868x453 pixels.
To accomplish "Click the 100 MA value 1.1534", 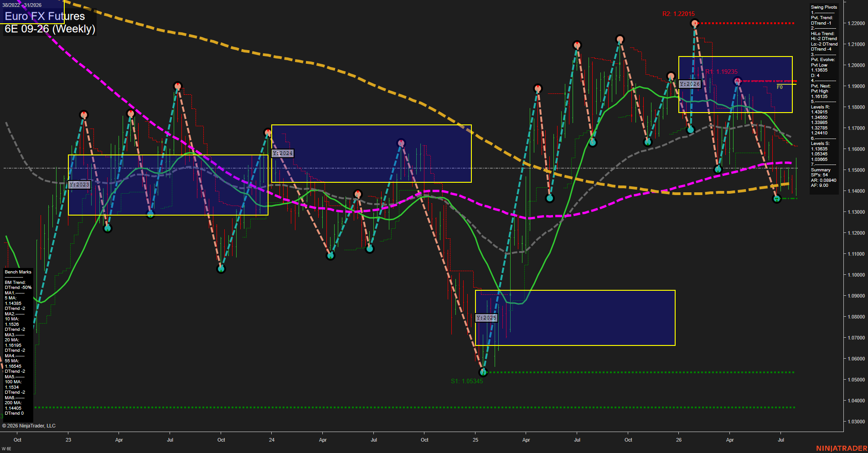I will pyautogui.click(x=12, y=387).
